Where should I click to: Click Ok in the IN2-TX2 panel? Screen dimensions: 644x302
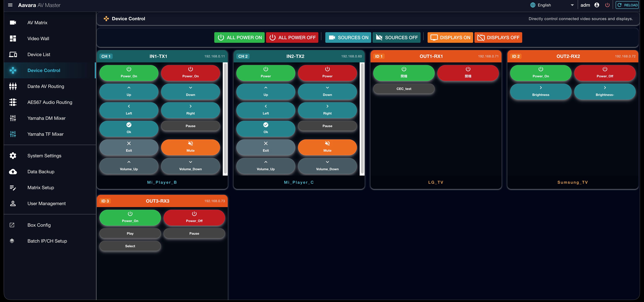(266, 128)
